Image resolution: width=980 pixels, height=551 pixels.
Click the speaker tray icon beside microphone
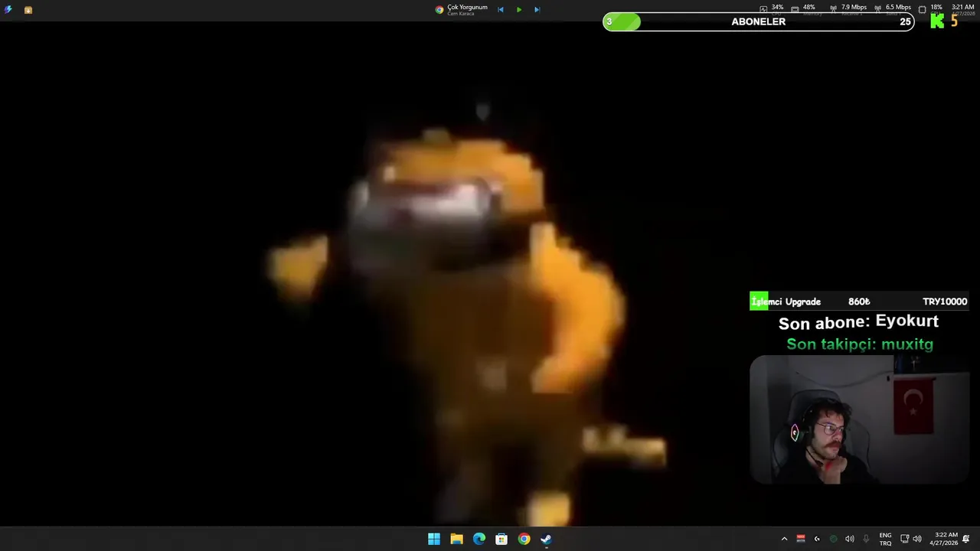pos(850,539)
